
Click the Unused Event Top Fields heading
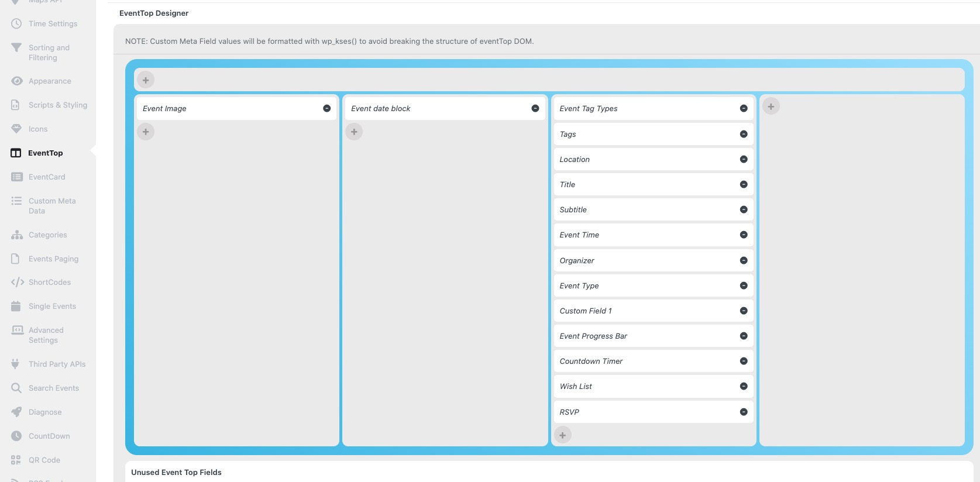pyautogui.click(x=176, y=472)
